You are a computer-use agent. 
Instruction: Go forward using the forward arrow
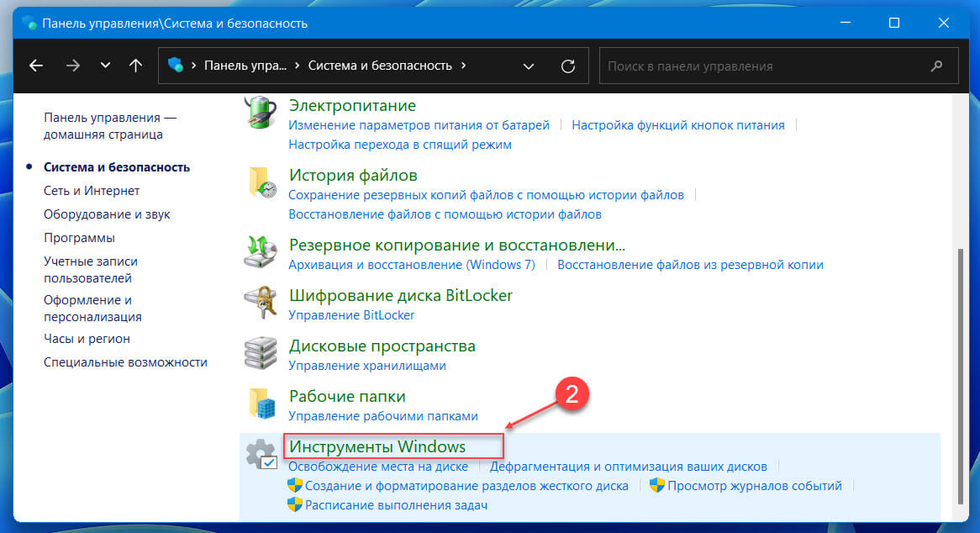tap(73, 66)
